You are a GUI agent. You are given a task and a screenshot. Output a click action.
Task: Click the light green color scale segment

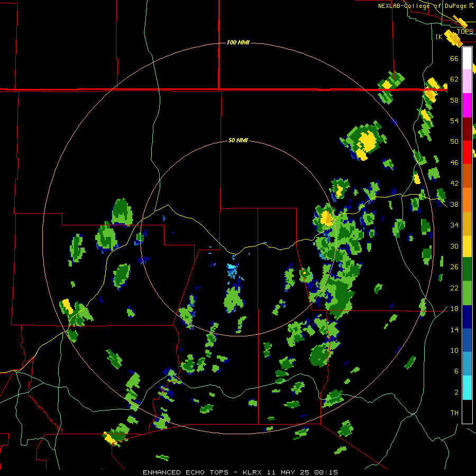[467, 293]
